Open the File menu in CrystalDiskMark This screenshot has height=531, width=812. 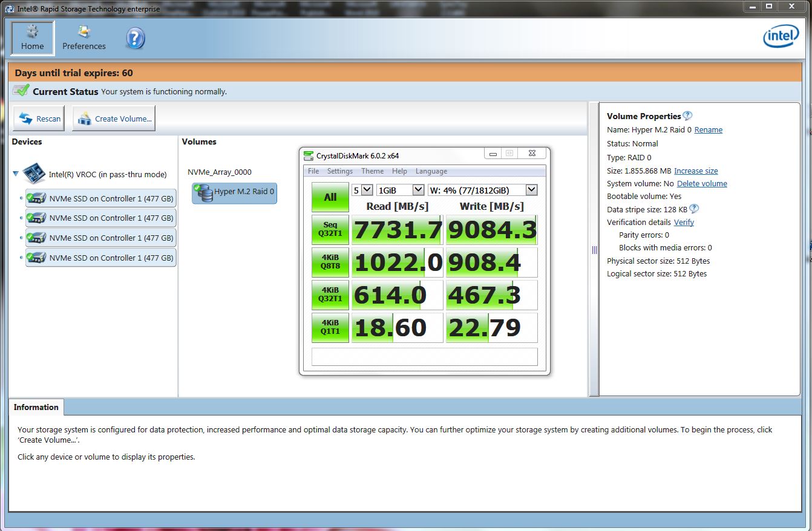coord(313,171)
